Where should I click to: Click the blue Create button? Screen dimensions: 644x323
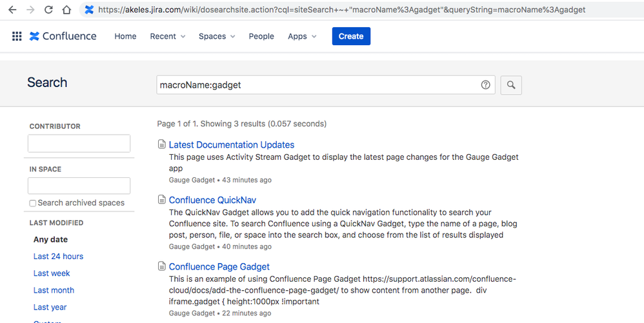[351, 36]
